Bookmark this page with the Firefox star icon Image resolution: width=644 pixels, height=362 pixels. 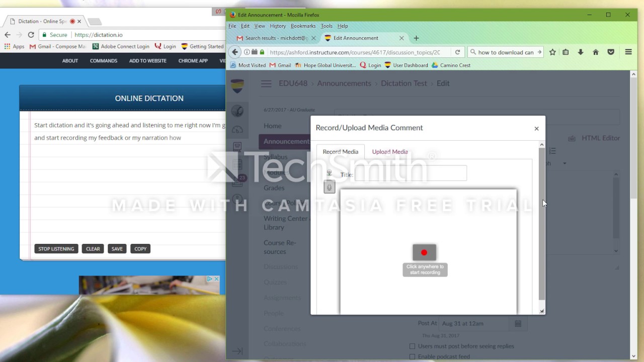tap(552, 52)
